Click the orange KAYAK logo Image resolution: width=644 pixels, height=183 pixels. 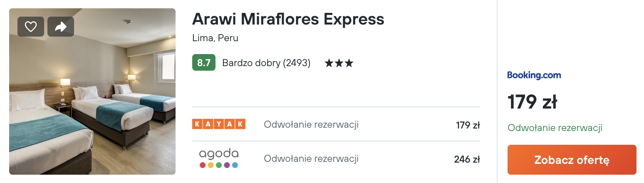[x=219, y=124]
